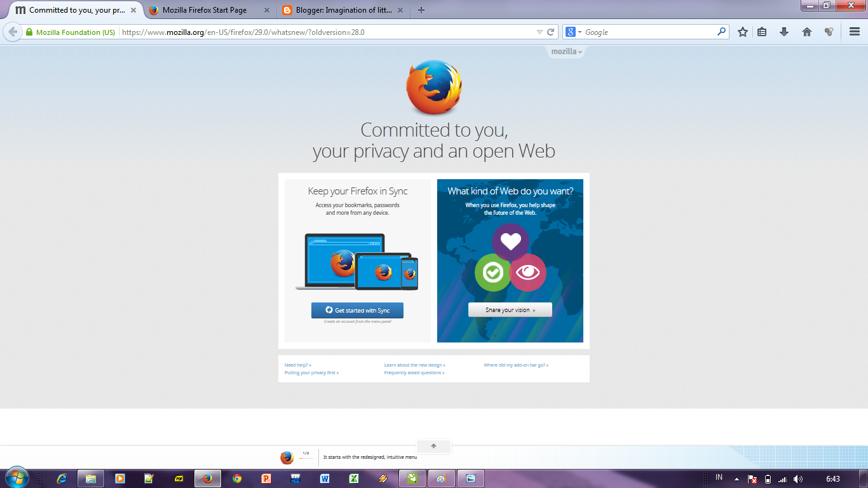Click the IN language indicator
Image resolution: width=868 pixels, height=488 pixels.
(x=719, y=477)
